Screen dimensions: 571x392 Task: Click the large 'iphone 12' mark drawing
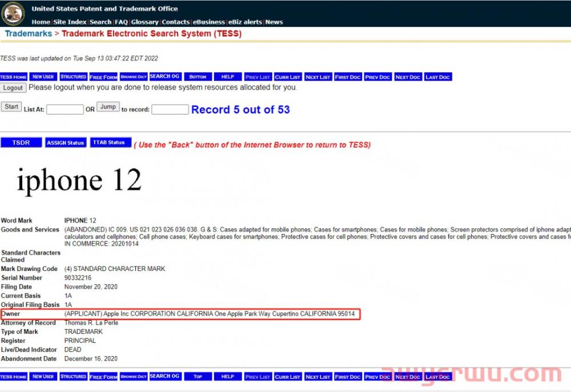pos(79,181)
